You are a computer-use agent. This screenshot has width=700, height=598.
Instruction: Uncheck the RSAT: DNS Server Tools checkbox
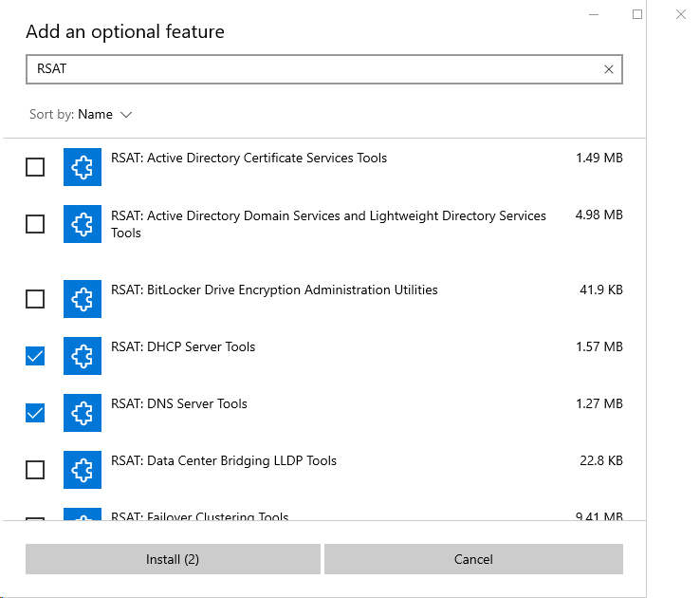pyautogui.click(x=35, y=413)
